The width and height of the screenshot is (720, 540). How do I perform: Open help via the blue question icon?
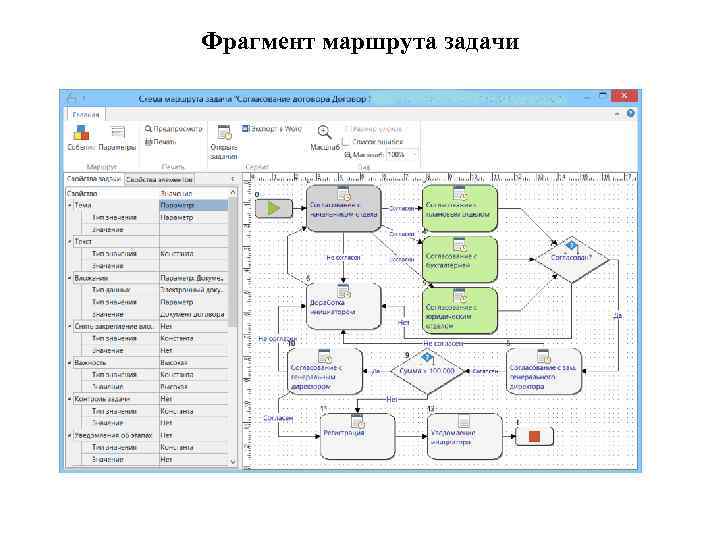(631, 113)
